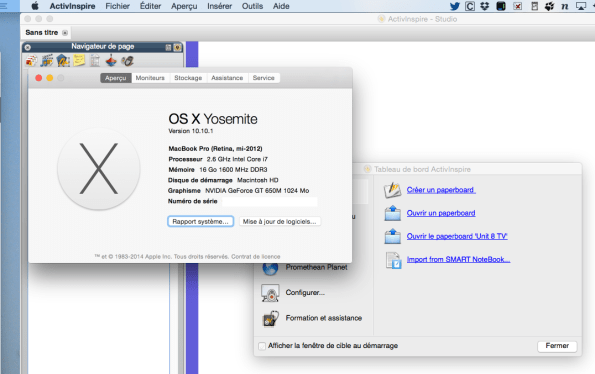595x374 pixels.
Task: Switch to the Aperçu tab in About window
Action: (116, 78)
